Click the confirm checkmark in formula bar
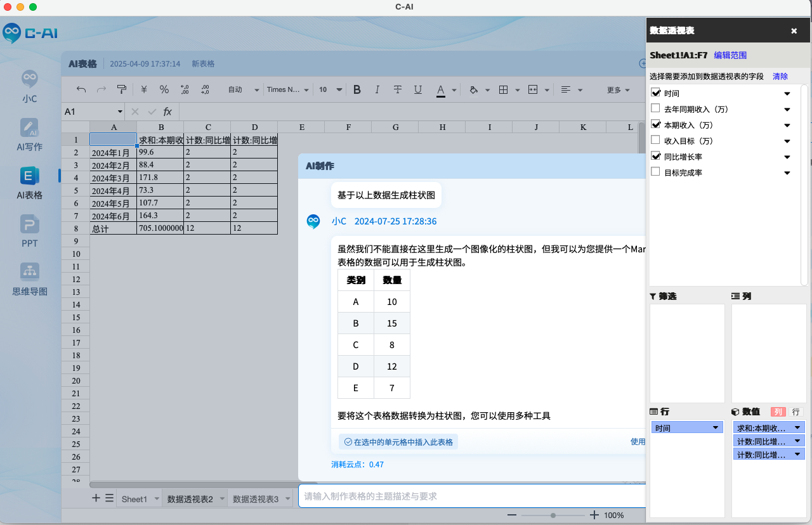Image resolution: width=812 pixels, height=525 pixels. (152, 112)
